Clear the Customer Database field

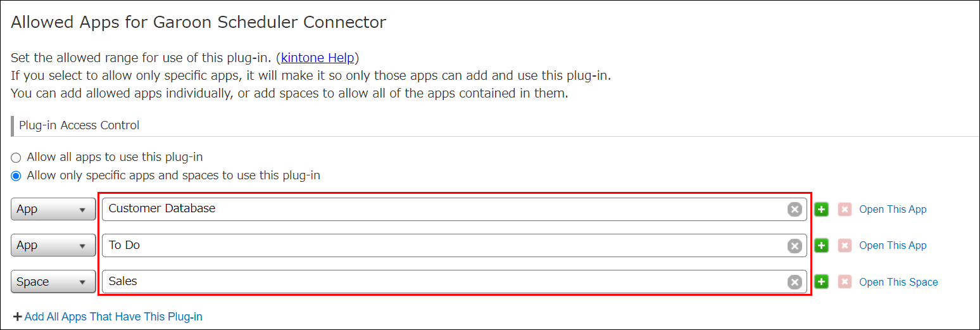coord(795,210)
